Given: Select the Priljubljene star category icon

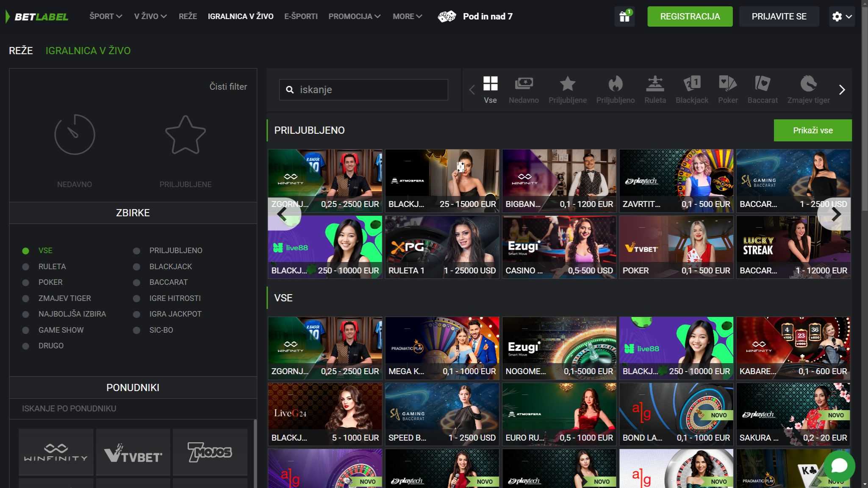Looking at the screenshot, I should [568, 90].
